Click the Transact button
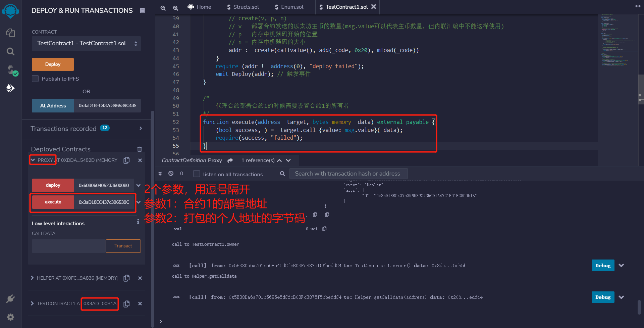This screenshot has height=328, width=644. (x=123, y=246)
